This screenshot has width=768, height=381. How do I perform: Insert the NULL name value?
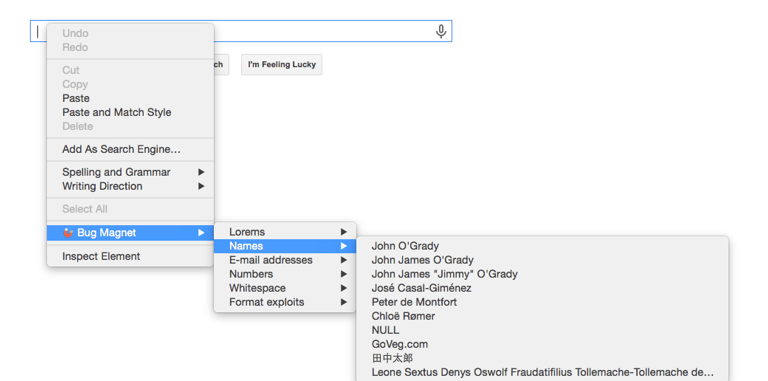pos(542,330)
